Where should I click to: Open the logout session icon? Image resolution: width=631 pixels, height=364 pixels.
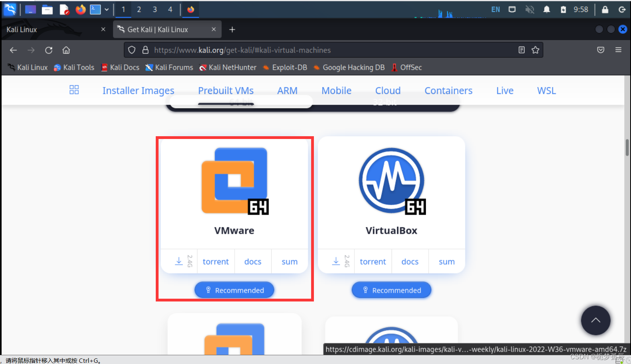(622, 10)
